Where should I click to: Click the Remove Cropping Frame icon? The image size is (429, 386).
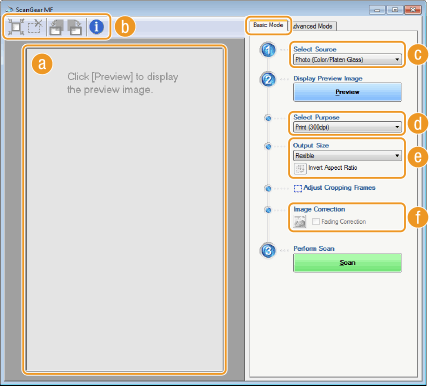[x=35, y=27]
